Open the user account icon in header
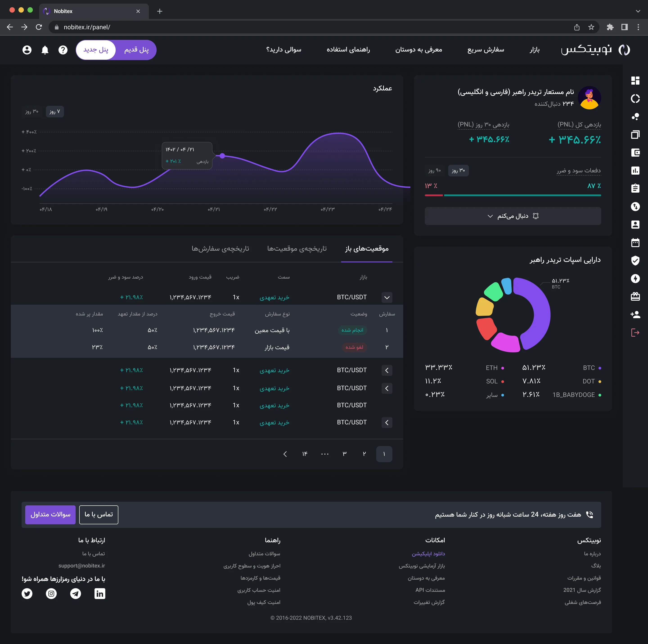Image resolution: width=648 pixels, height=644 pixels. [27, 50]
